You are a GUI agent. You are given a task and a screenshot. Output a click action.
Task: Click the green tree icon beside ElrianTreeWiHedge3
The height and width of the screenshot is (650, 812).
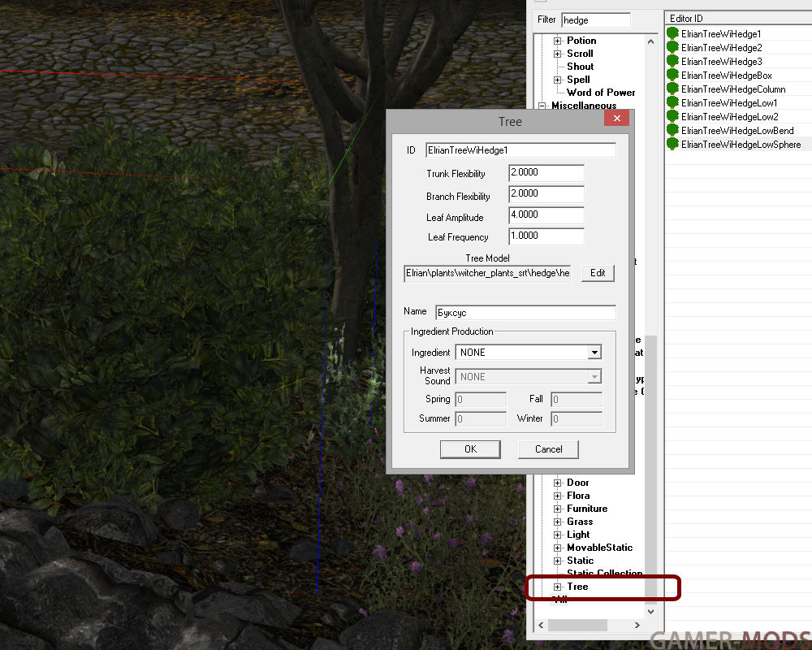click(x=672, y=61)
